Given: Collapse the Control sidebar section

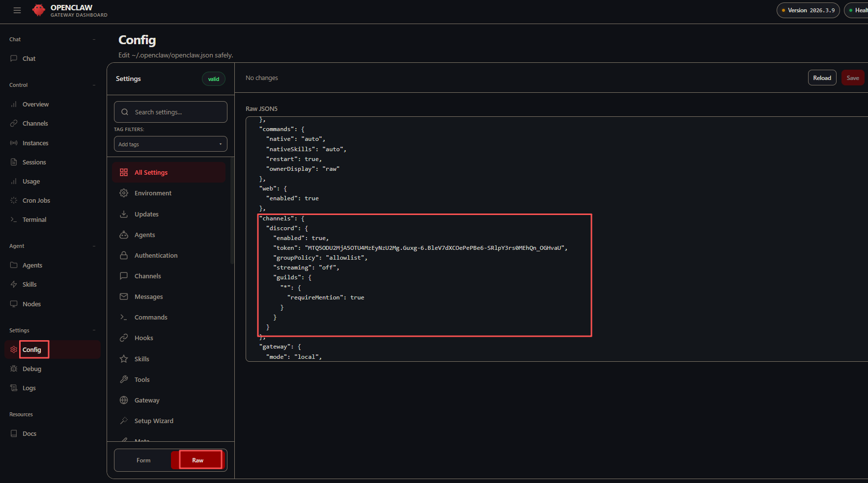Looking at the screenshot, I should [x=94, y=85].
